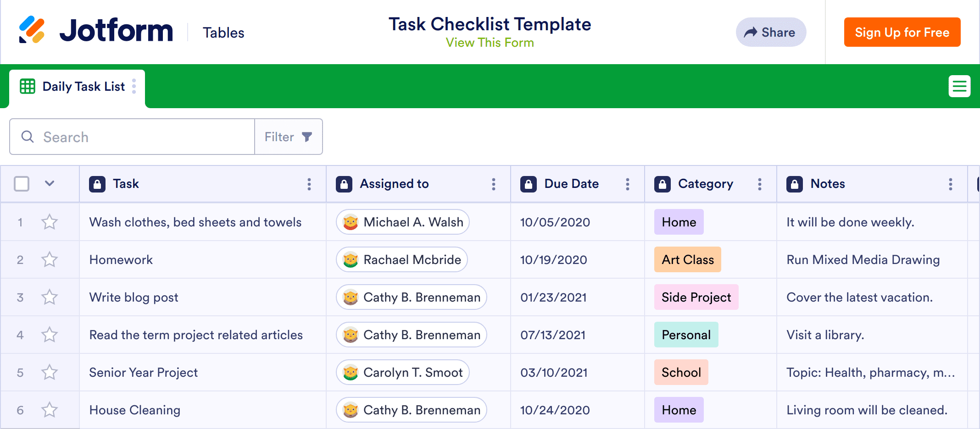Open the View This Form link
This screenshot has width=980, height=429.
[490, 43]
